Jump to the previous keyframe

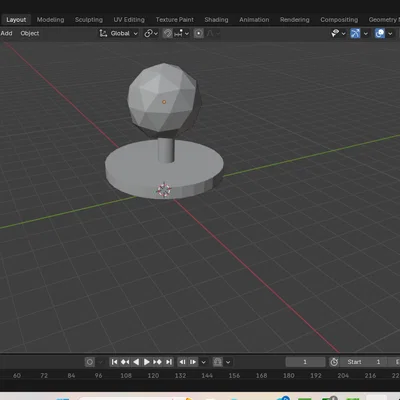(125, 362)
